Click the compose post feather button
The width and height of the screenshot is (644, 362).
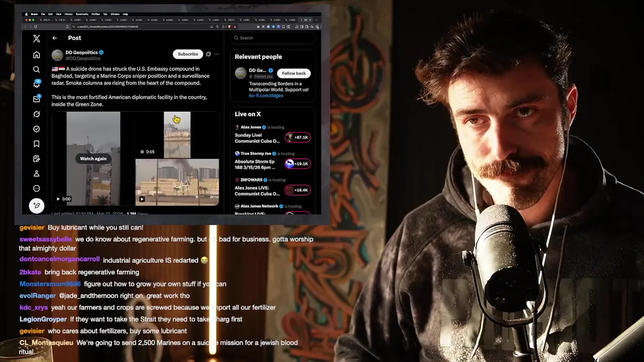[x=37, y=205]
